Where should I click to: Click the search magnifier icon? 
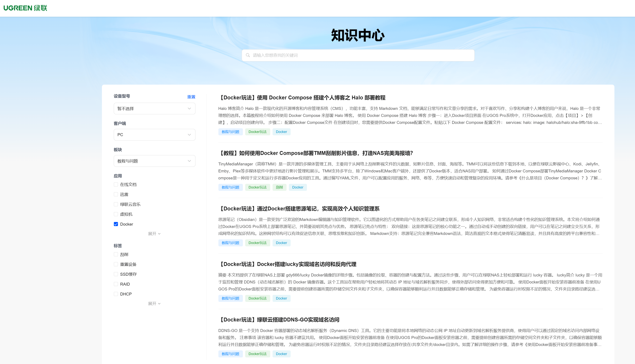(248, 55)
